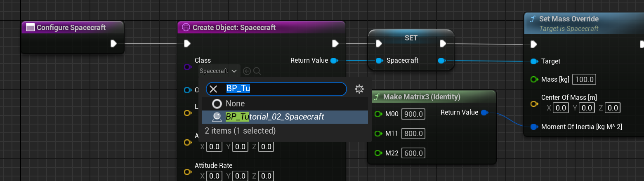Click the SET node execution input pin
The height and width of the screenshot is (181, 644).
[x=379, y=43]
